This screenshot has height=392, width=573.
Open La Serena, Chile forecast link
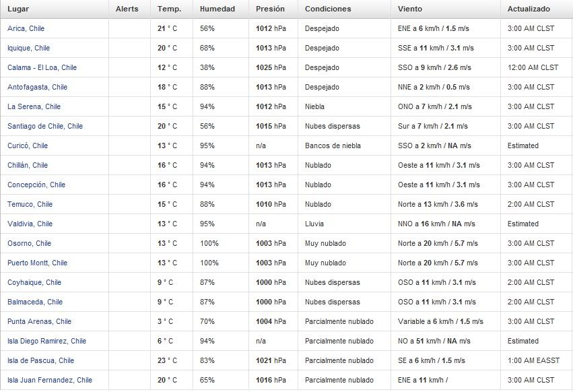[34, 107]
